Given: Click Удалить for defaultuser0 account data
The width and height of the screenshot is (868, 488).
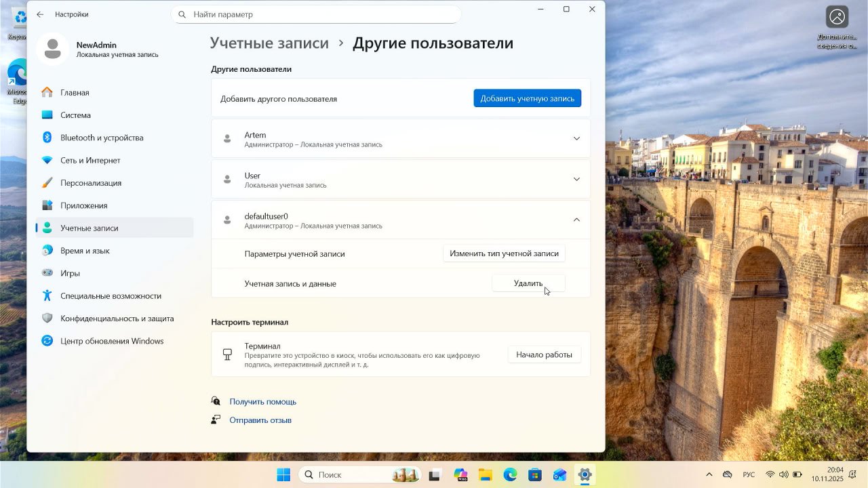Looking at the screenshot, I should pos(528,283).
